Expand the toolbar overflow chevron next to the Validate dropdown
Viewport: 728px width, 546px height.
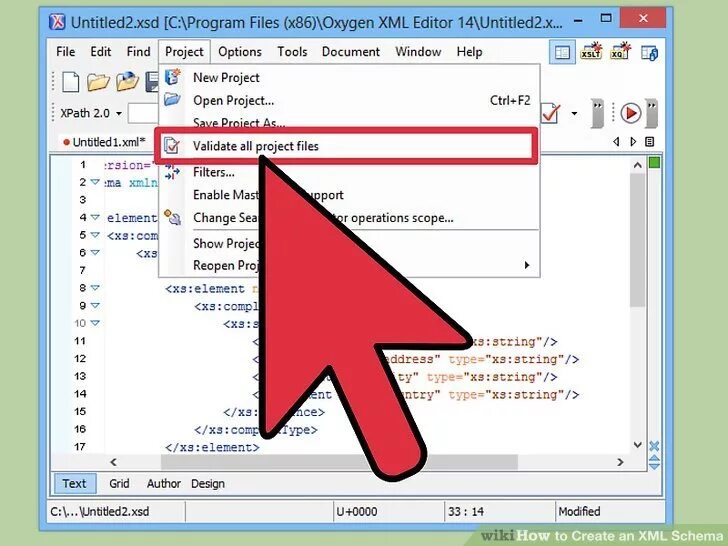pos(598,113)
